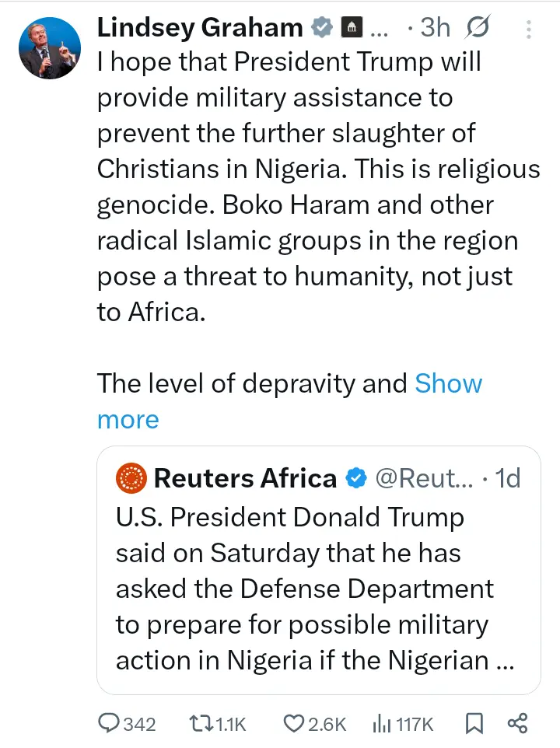Click the Reuters Africa avatar logo
This screenshot has height=748, width=560.
click(x=131, y=478)
